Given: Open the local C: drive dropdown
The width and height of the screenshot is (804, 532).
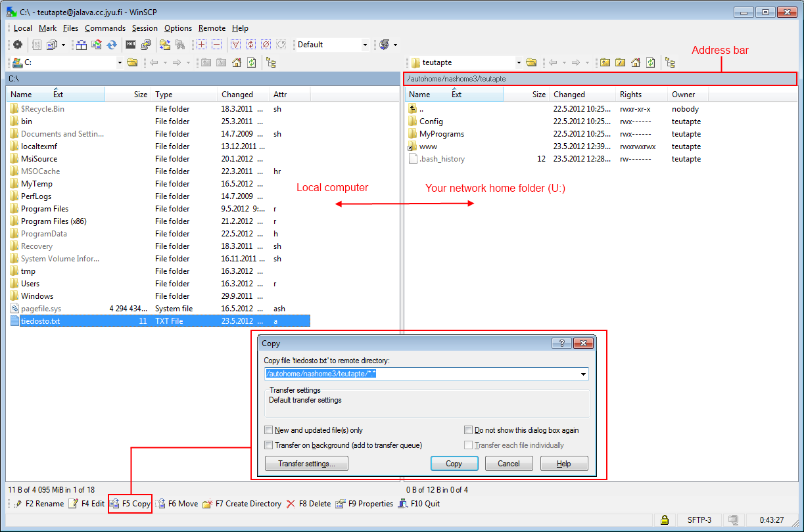Looking at the screenshot, I should (x=120, y=62).
